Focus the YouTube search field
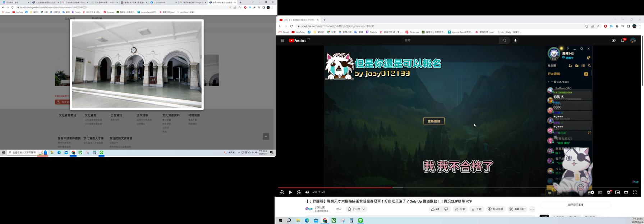 450,41
